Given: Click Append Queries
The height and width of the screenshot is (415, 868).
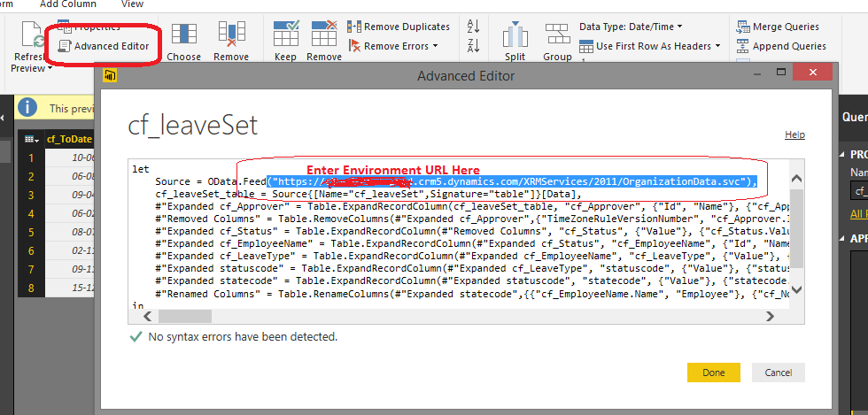Looking at the screenshot, I should [x=781, y=46].
